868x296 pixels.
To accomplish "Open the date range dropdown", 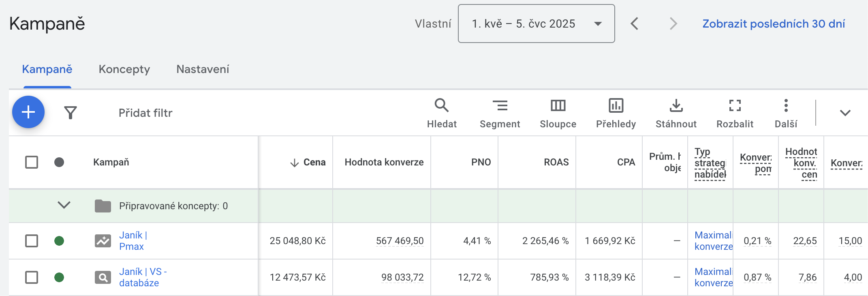I will coord(536,24).
